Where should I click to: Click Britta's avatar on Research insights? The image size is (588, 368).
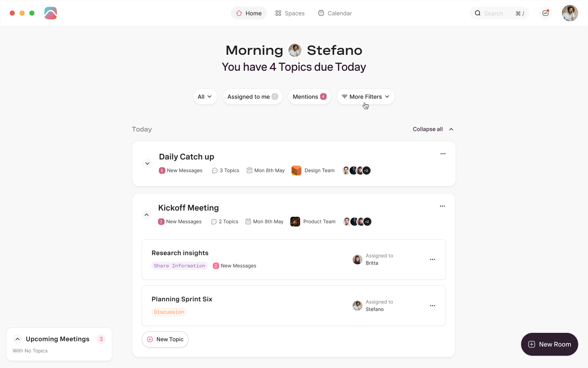(357, 259)
